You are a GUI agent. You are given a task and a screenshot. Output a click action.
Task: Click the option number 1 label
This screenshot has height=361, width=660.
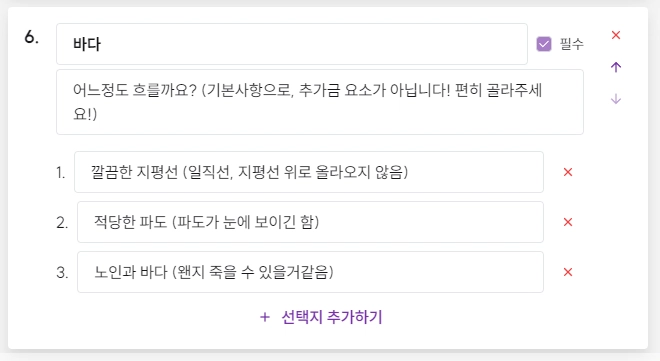[61, 173]
